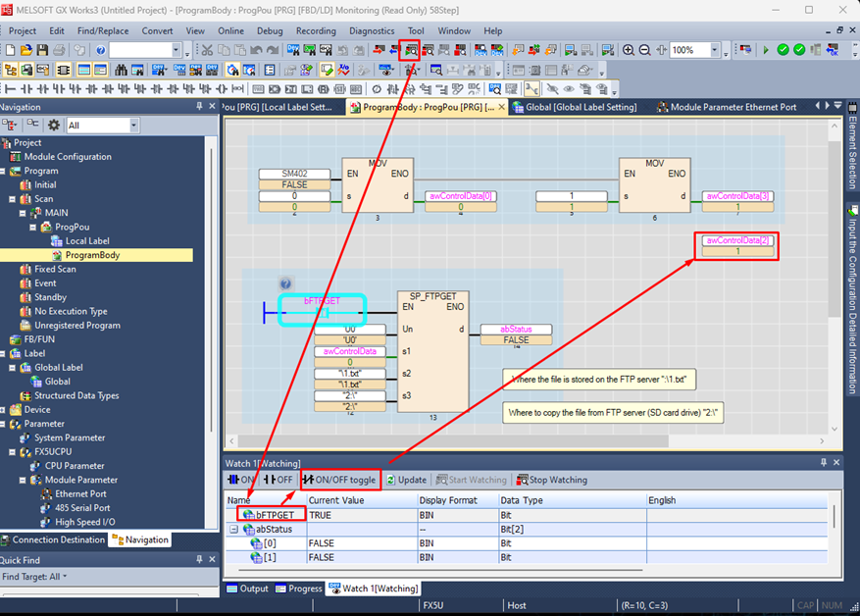Open the Debug menu

[270, 31]
